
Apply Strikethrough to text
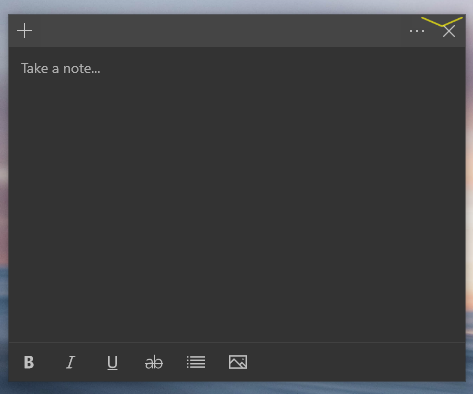(154, 362)
